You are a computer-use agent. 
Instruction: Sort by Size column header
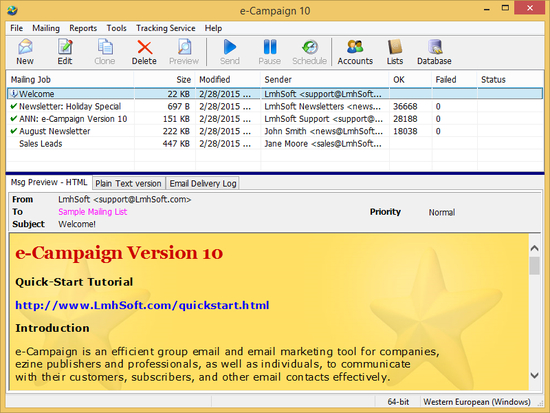[165, 80]
